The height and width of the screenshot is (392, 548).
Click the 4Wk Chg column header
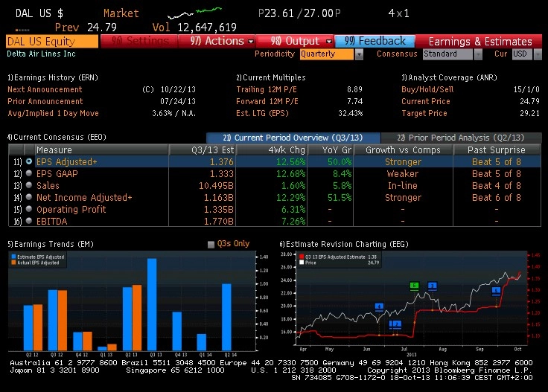tap(272, 150)
